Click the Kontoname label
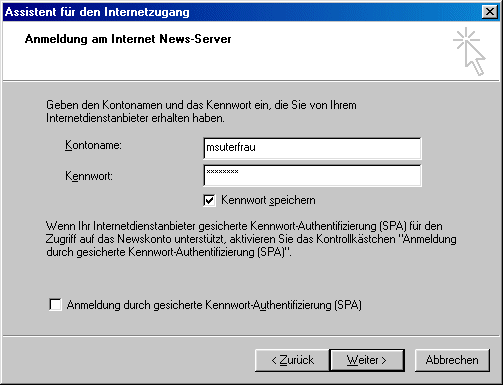 93,145
